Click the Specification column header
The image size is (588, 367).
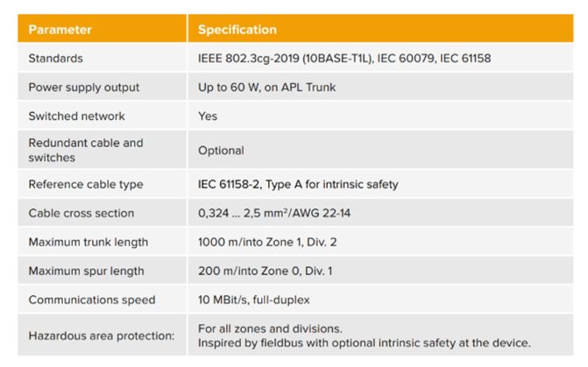click(237, 30)
